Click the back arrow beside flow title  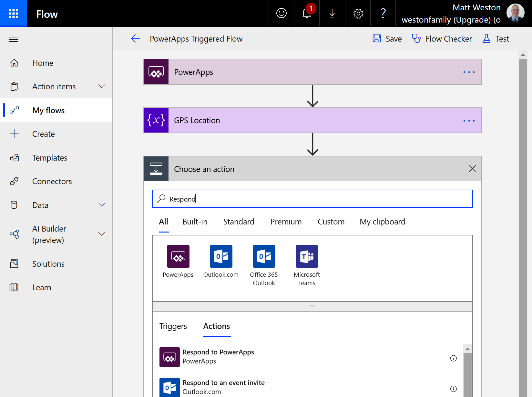tap(136, 39)
